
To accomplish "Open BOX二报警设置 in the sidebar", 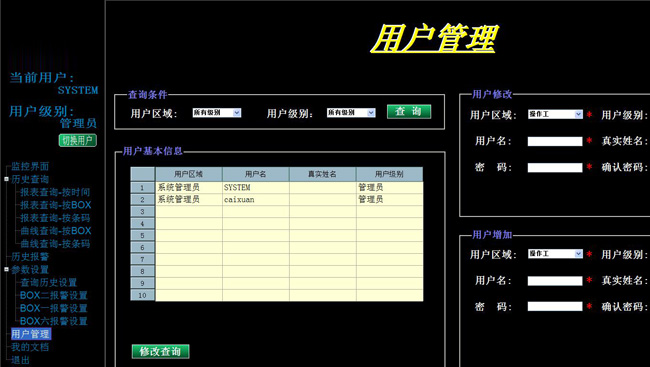I will click(54, 295).
